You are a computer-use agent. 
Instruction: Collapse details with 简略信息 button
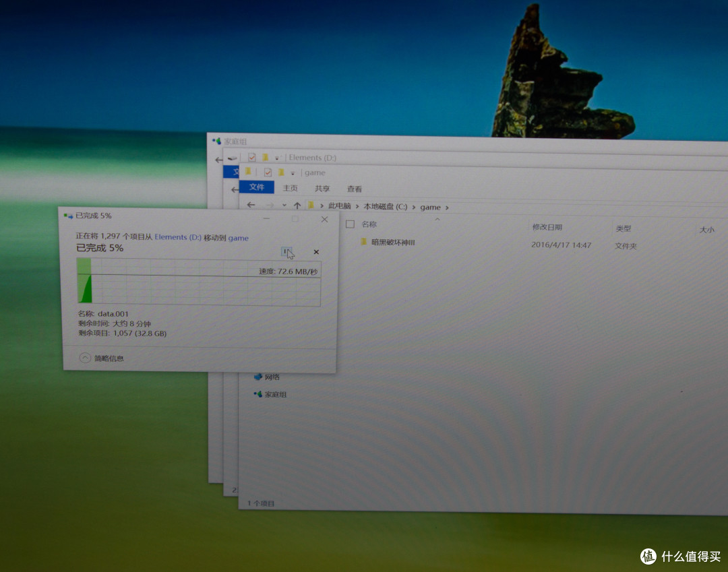point(101,358)
